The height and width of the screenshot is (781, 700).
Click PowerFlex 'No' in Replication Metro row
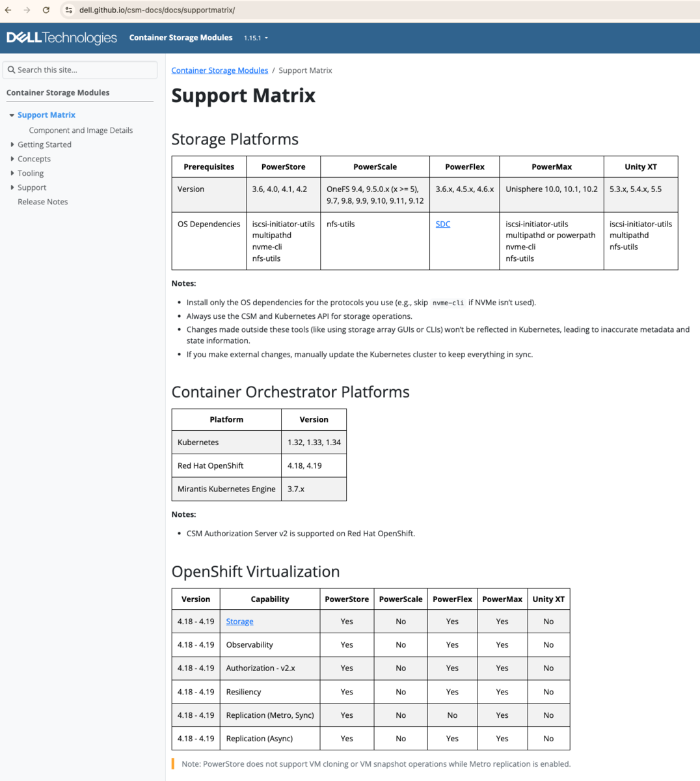[452, 715]
